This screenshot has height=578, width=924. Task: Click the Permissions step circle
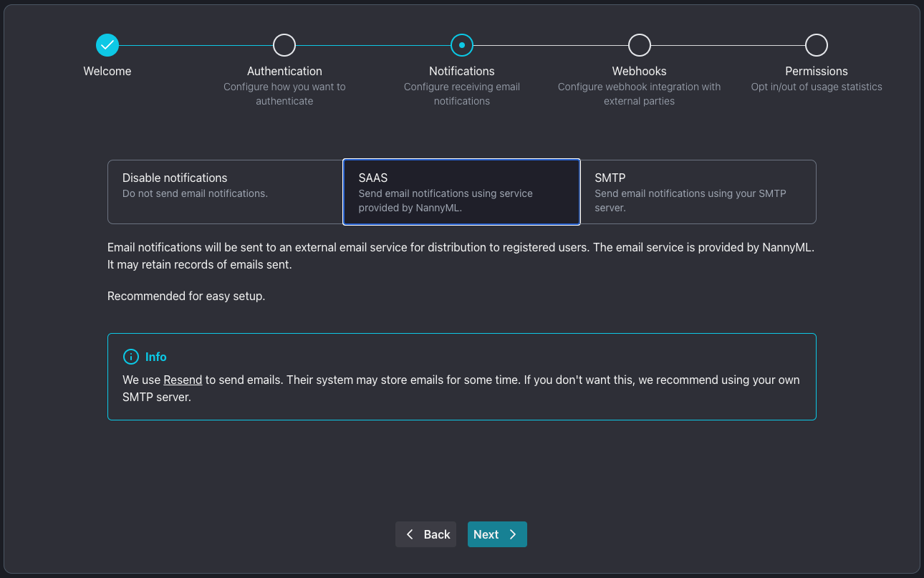[x=817, y=45]
